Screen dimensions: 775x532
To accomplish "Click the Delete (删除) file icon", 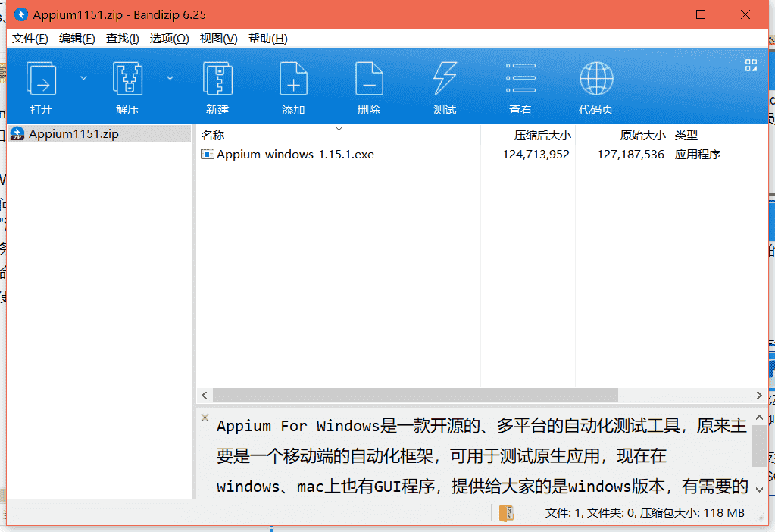I will tap(369, 79).
